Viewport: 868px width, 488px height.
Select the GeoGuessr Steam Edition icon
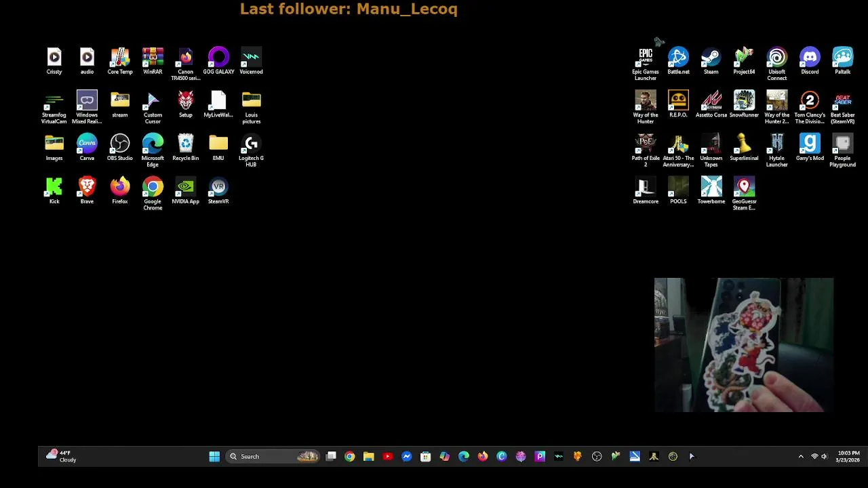[x=744, y=194]
